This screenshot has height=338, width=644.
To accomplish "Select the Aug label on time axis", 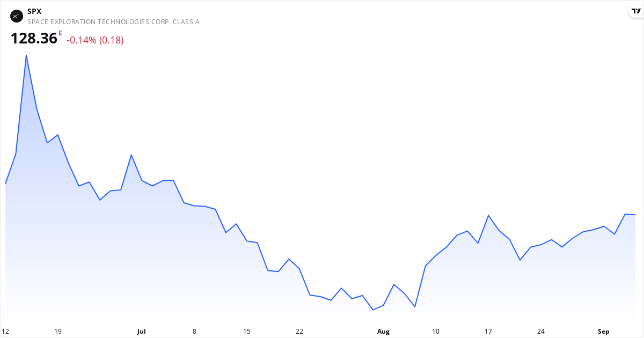I will [383, 332].
